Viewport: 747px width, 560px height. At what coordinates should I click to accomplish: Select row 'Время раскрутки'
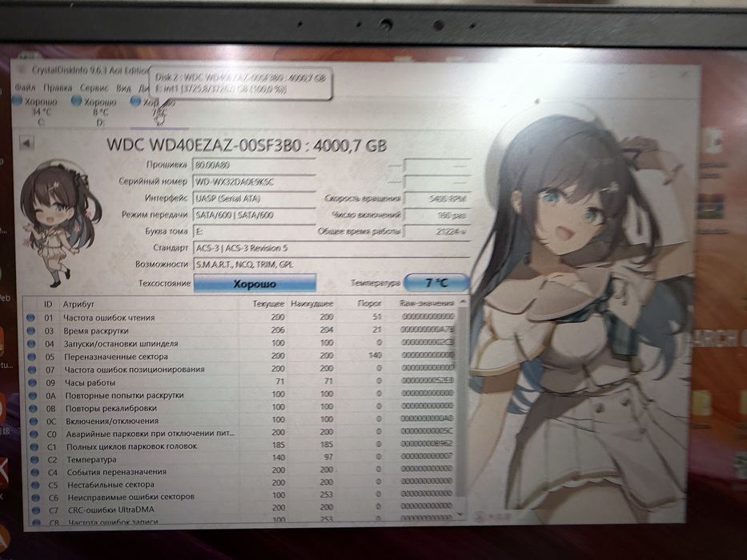[x=240, y=330]
